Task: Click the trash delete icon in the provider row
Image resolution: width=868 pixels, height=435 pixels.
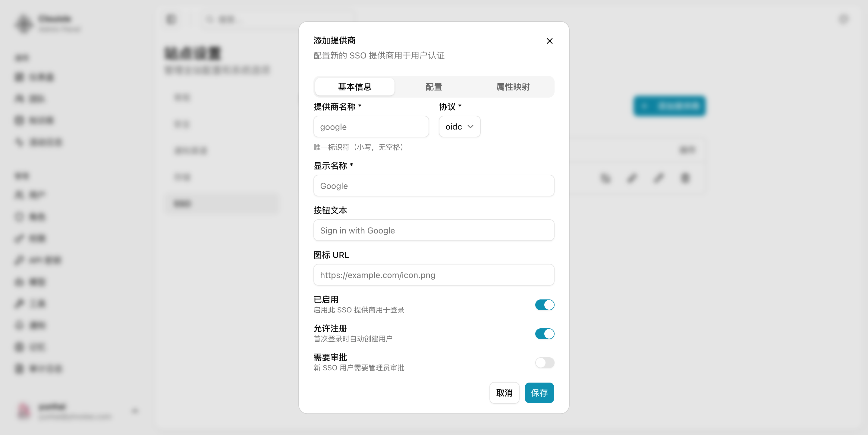Action: click(x=685, y=178)
